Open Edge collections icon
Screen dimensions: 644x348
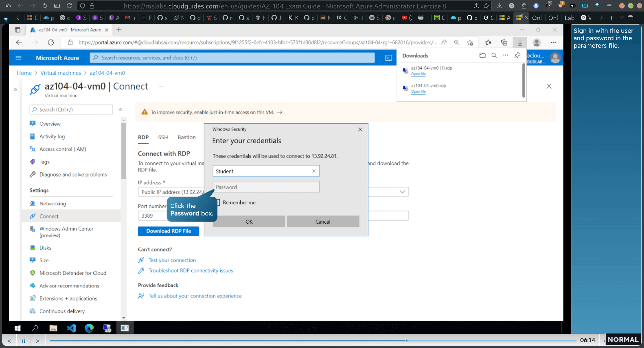click(504, 42)
